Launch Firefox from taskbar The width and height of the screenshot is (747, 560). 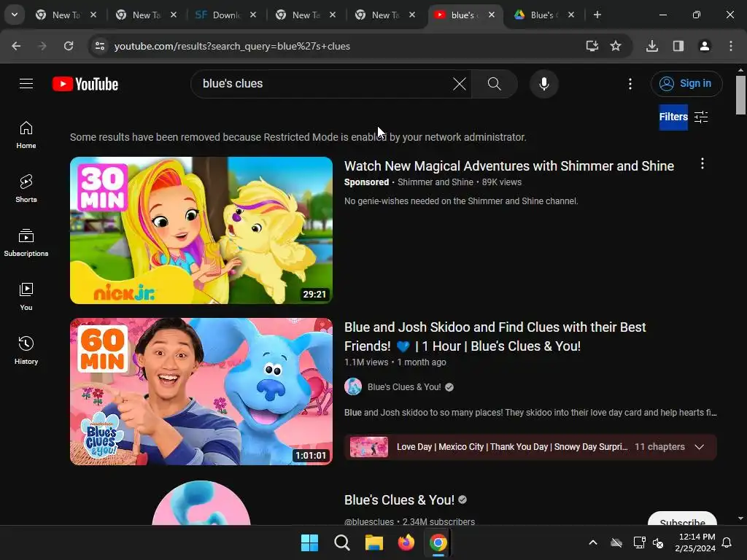click(406, 542)
